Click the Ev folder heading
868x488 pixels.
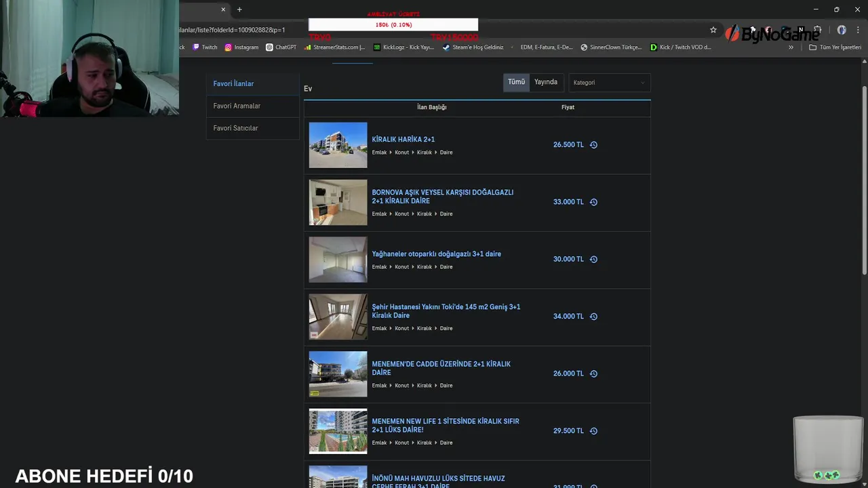pos(308,89)
